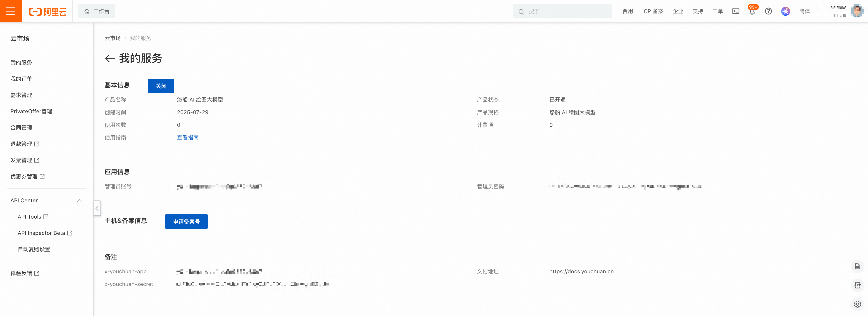The width and height of the screenshot is (868, 316).
Task: Go to 我的服务 in sidebar
Action: 21,63
